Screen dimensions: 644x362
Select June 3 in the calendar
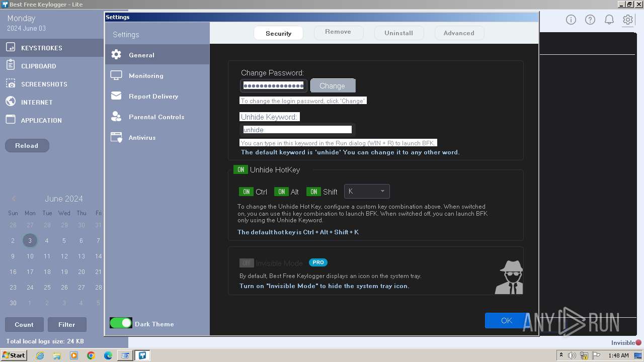click(x=30, y=240)
